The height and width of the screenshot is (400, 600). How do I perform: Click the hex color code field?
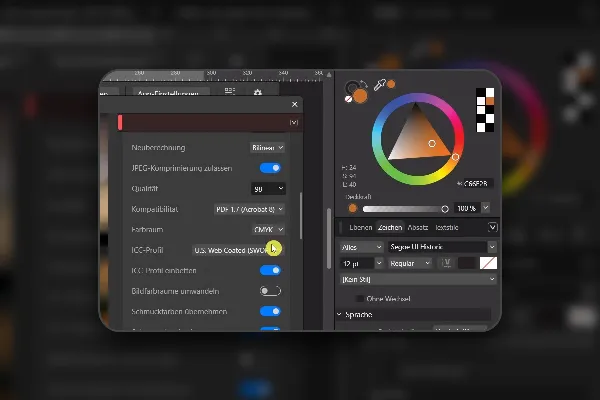(x=478, y=184)
